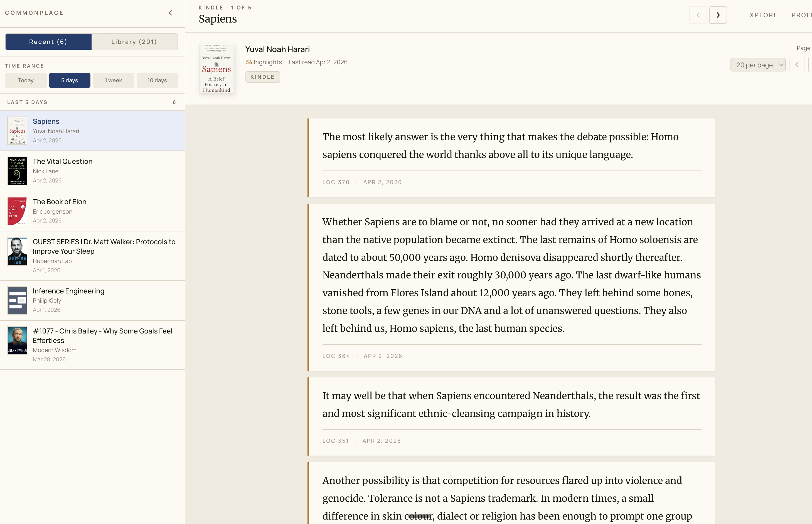The height and width of the screenshot is (524, 812).
Task: Click the Huberman Lab episode artwork
Action: pyautogui.click(x=17, y=251)
